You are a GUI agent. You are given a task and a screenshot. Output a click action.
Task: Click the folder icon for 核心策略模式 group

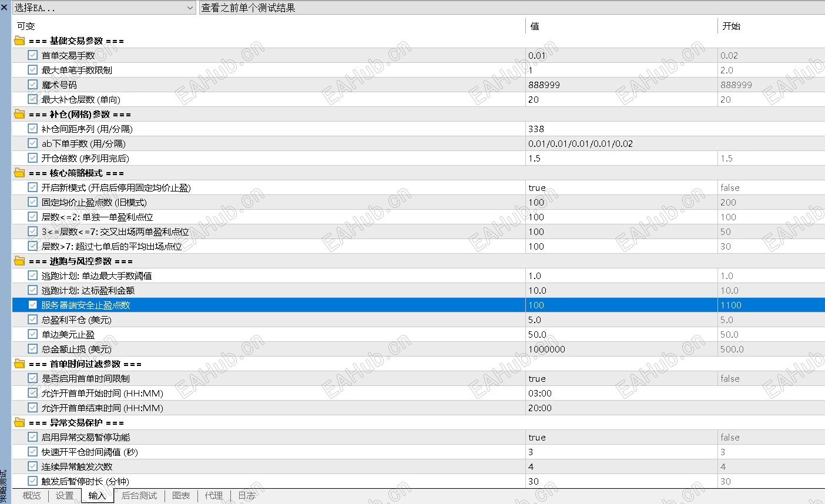click(19, 173)
